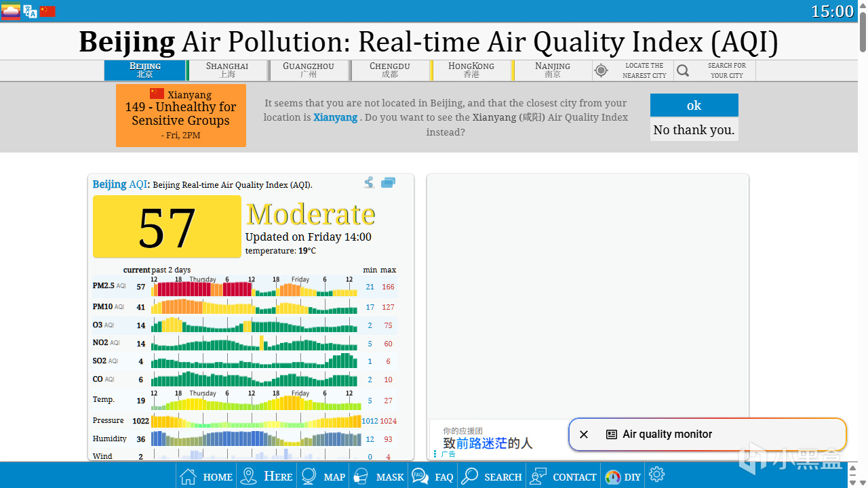Viewport: 868px width, 488px height.
Task: Click the share icon in Beijing AQI panel
Action: pyautogui.click(x=369, y=182)
